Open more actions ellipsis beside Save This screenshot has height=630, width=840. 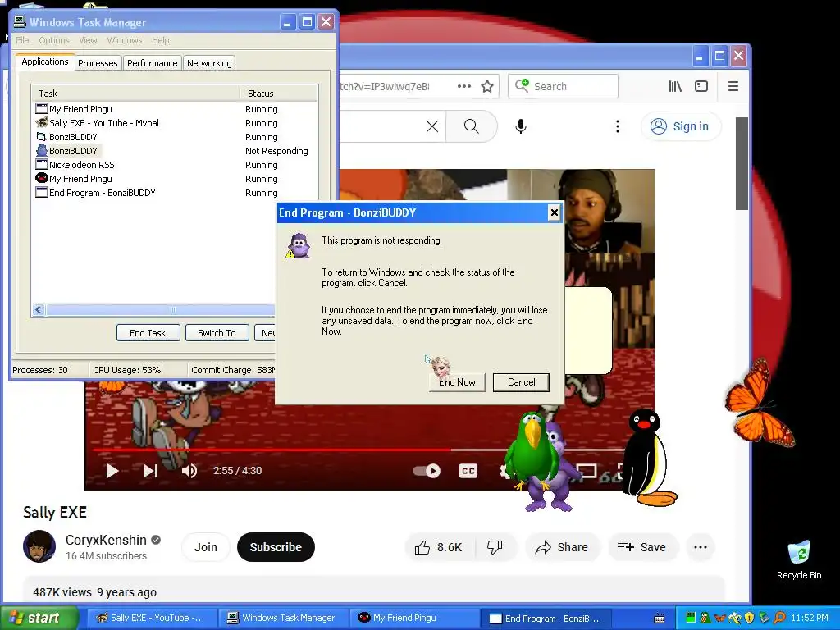click(x=701, y=547)
